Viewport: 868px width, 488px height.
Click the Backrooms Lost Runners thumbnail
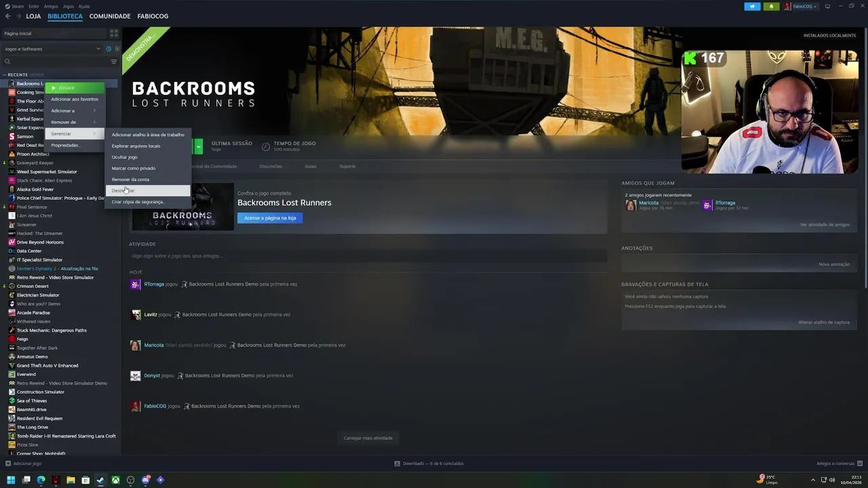click(182, 207)
